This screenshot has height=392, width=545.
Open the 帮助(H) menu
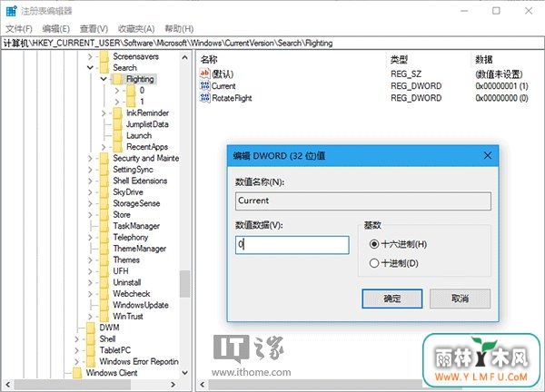[x=179, y=29]
